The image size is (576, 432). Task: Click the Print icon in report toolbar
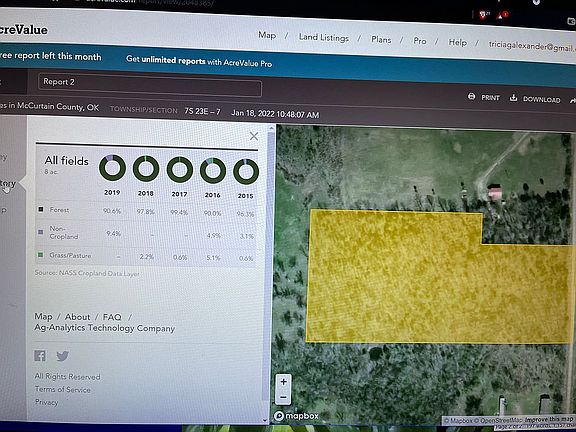(471, 97)
